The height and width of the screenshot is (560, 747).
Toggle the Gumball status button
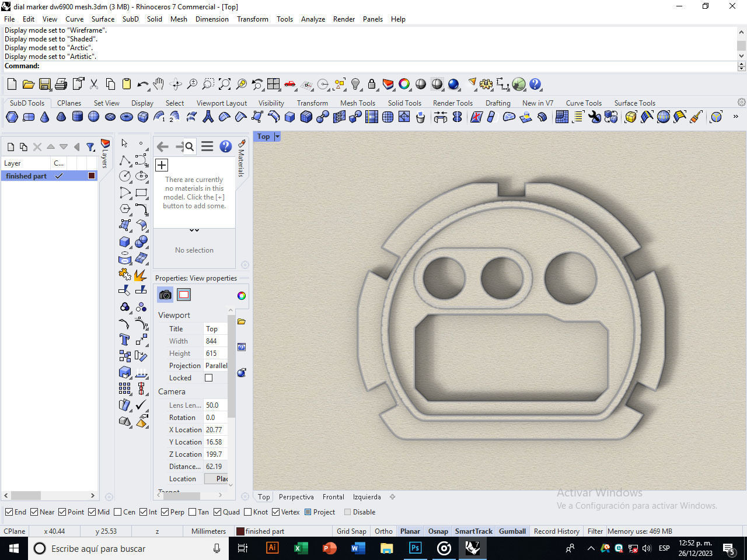coord(512,531)
